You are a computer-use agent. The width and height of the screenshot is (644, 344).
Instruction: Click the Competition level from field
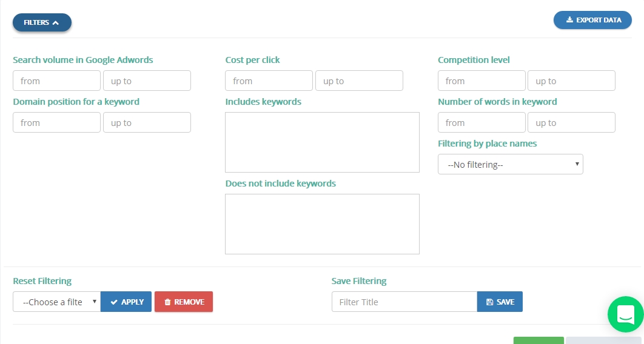[481, 81]
